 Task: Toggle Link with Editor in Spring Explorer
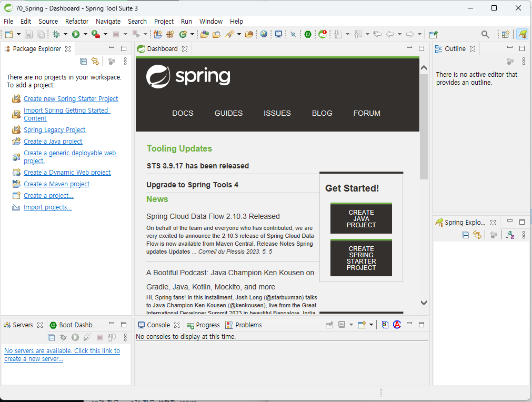coord(477,235)
